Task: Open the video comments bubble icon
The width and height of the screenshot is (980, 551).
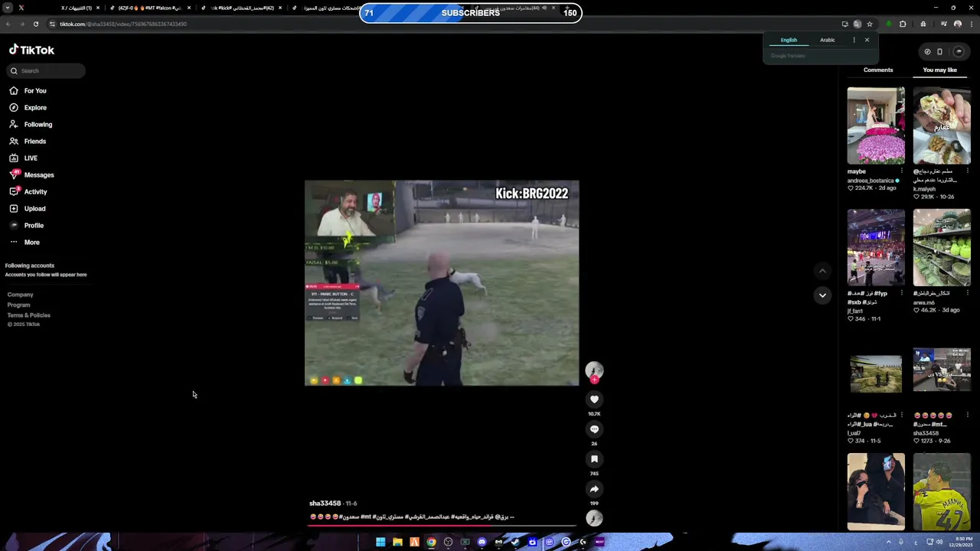Action: 594,429
